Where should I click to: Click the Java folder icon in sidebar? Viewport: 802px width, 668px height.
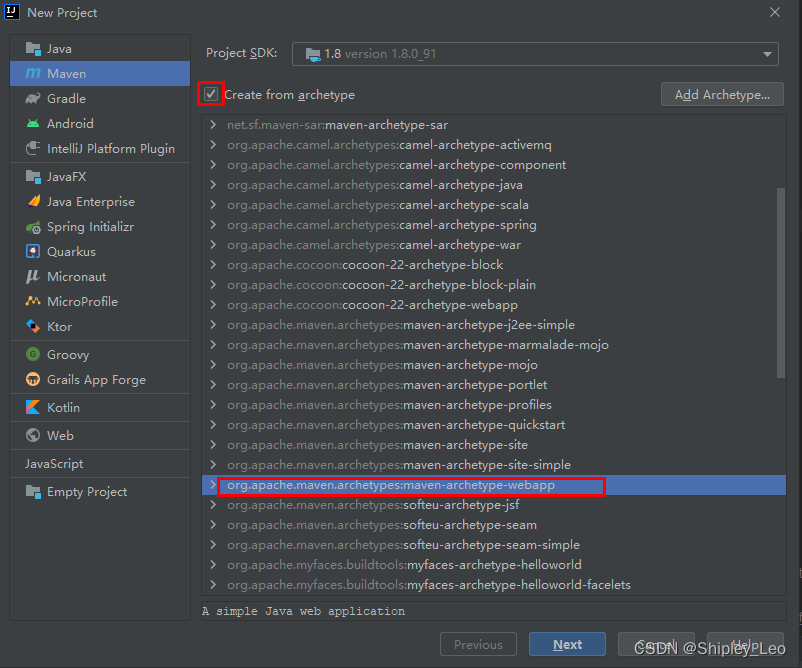pyautogui.click(x=33, y=49)
